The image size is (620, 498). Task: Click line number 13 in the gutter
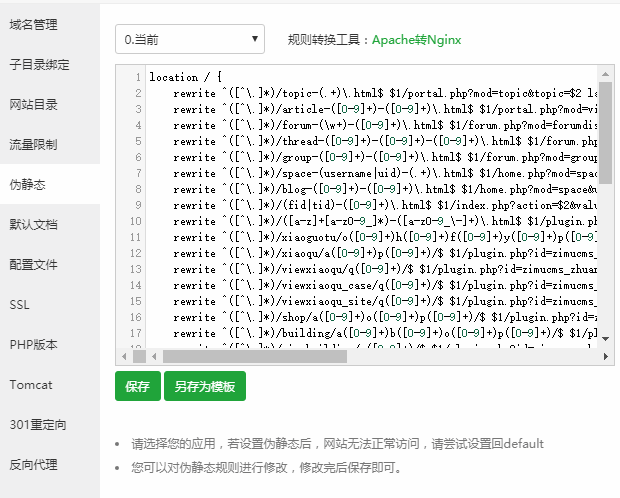135,269
